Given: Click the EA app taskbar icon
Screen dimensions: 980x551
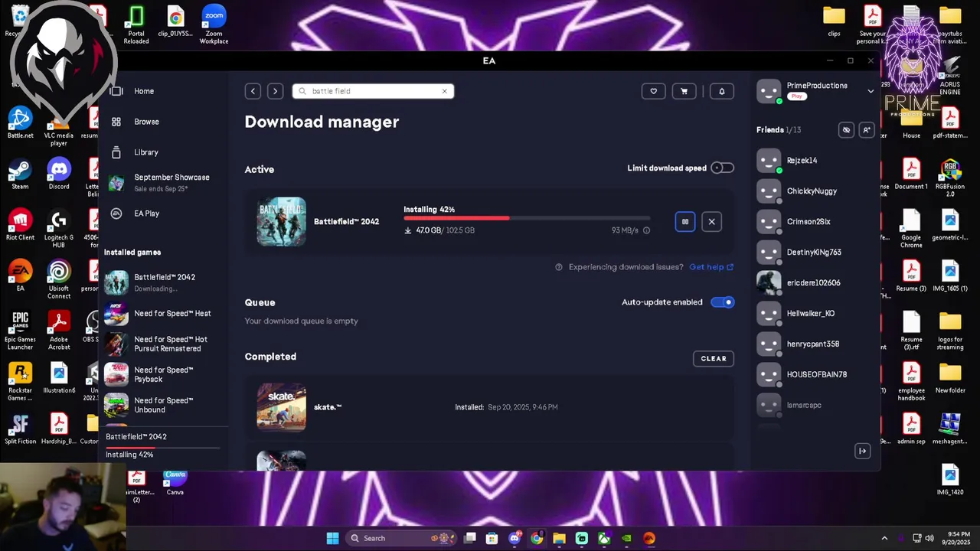Looking at the screenshot, I should point(649,538).
